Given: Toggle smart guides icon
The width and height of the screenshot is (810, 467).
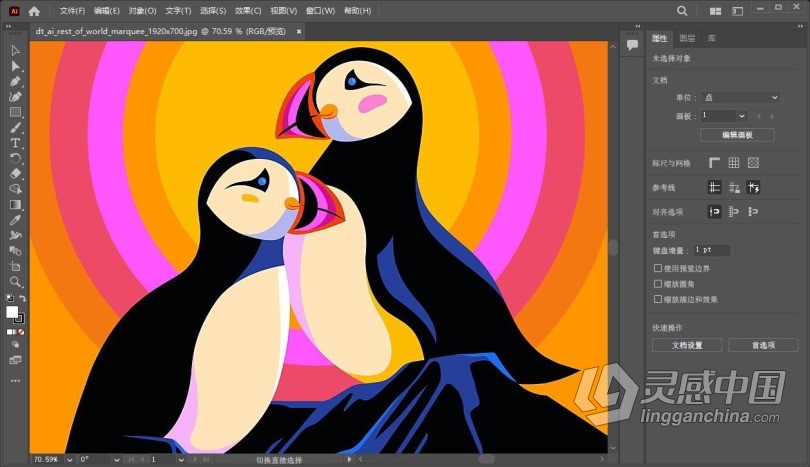Looking at the screenshot, I should click(753, 187).
